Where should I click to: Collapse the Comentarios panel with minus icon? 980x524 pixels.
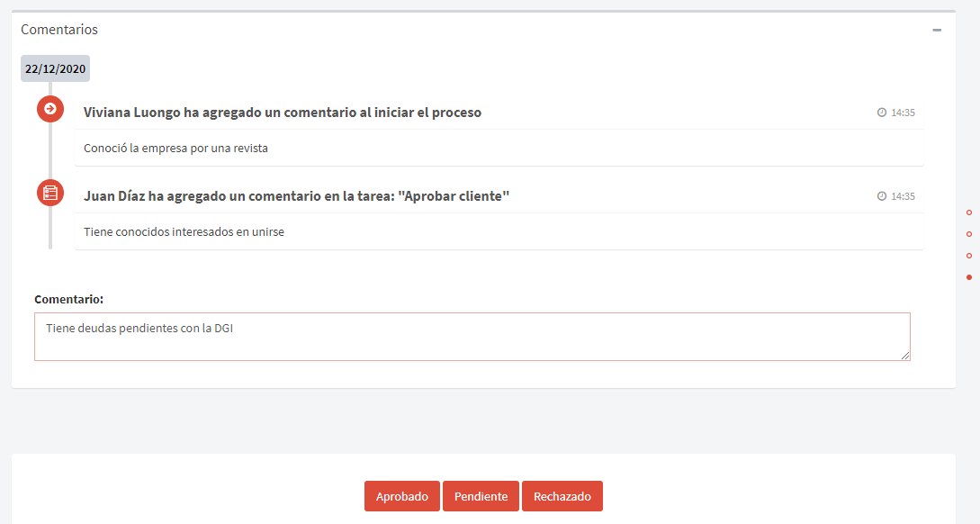[x=936, y=30]
